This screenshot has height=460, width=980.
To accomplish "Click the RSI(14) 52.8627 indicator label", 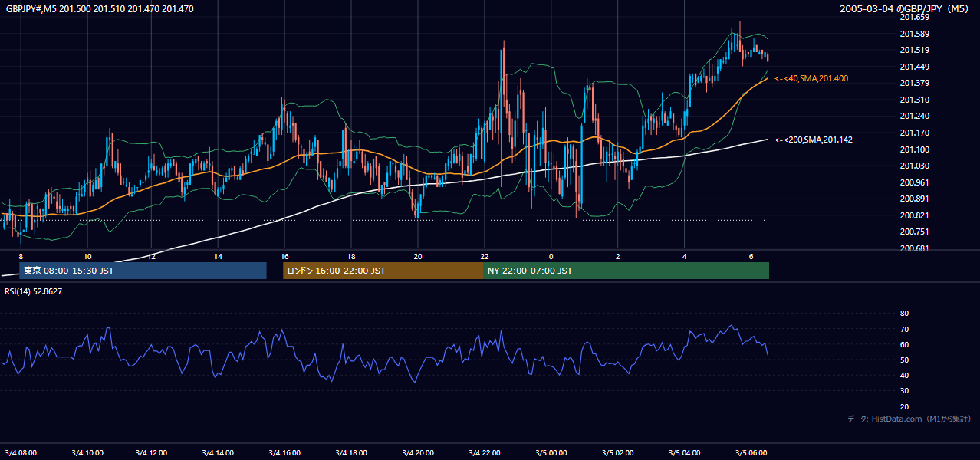I will pyautogui.click(x=34, y=291).
